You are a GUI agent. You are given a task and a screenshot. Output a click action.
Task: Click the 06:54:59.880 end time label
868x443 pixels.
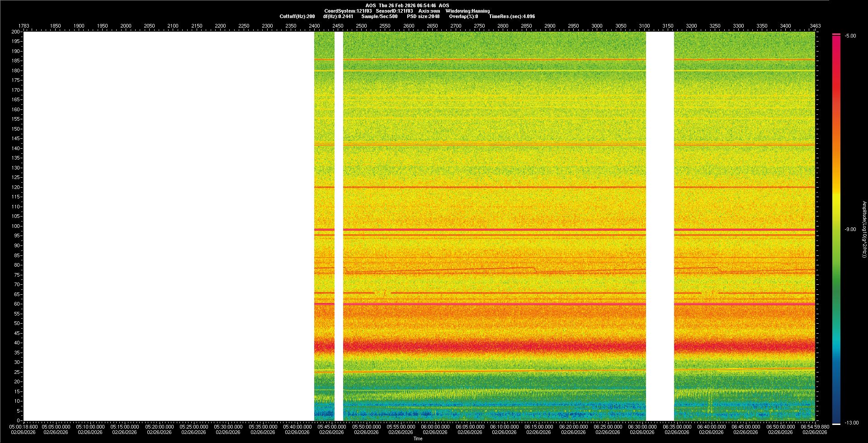815,427
